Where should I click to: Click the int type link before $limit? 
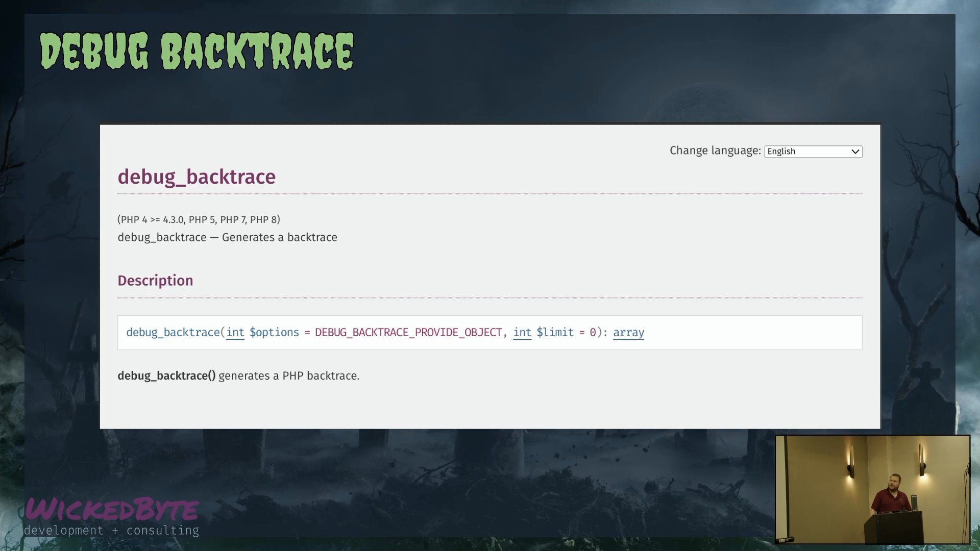[522, 332]
